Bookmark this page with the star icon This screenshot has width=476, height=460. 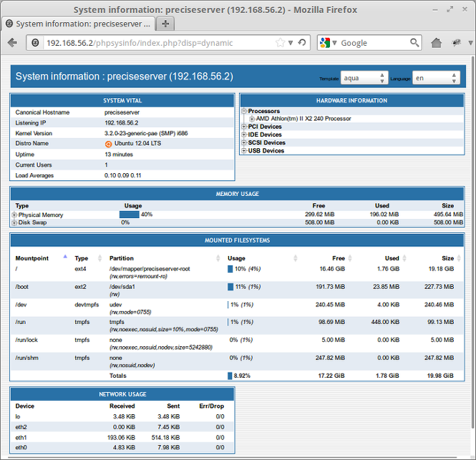coord(280,43)
